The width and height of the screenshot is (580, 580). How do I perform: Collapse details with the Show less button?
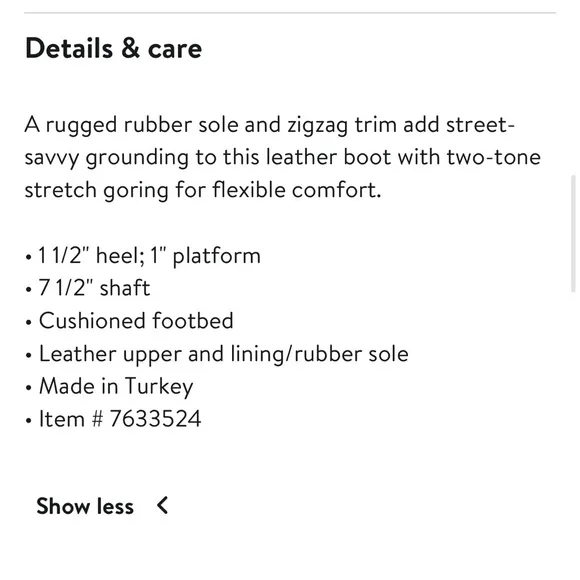pos(102,506)
